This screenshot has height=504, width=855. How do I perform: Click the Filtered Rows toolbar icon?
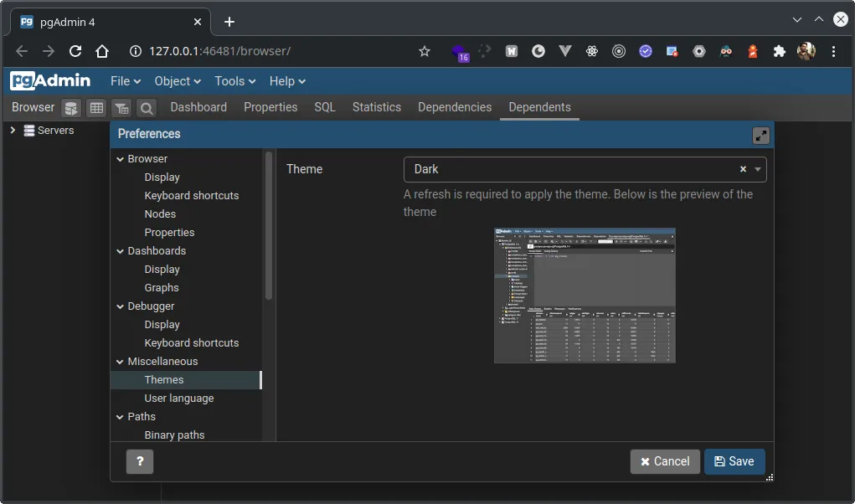pyautogui.click(x=121, y=108)
